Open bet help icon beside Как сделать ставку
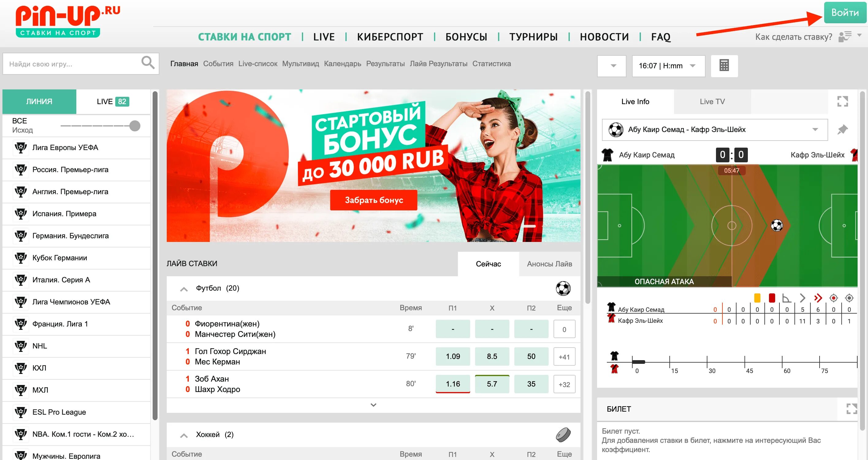The width and height of the screenshot is (868, 460). click(x=845, y=36)
